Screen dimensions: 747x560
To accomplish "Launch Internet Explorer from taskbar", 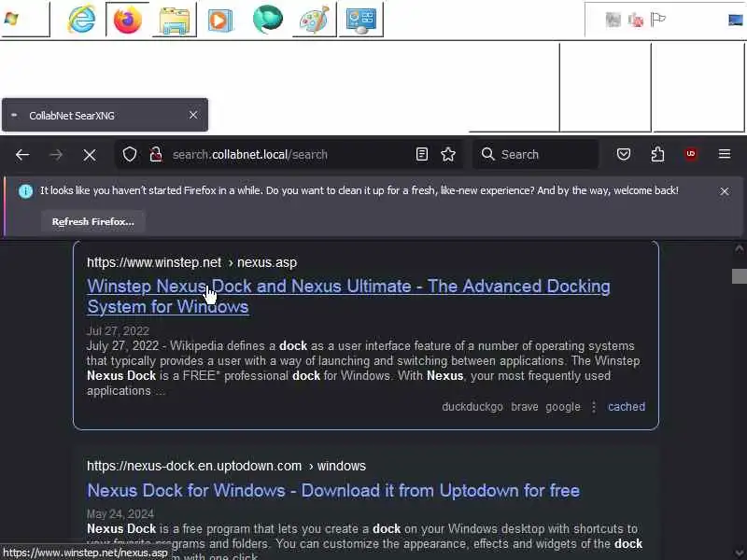I will (81, 19).
